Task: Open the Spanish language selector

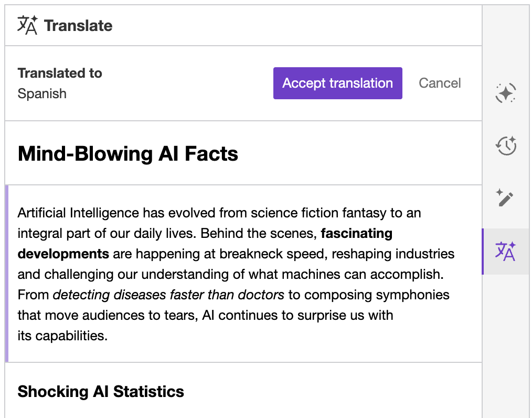Action: tap(42, 93)
